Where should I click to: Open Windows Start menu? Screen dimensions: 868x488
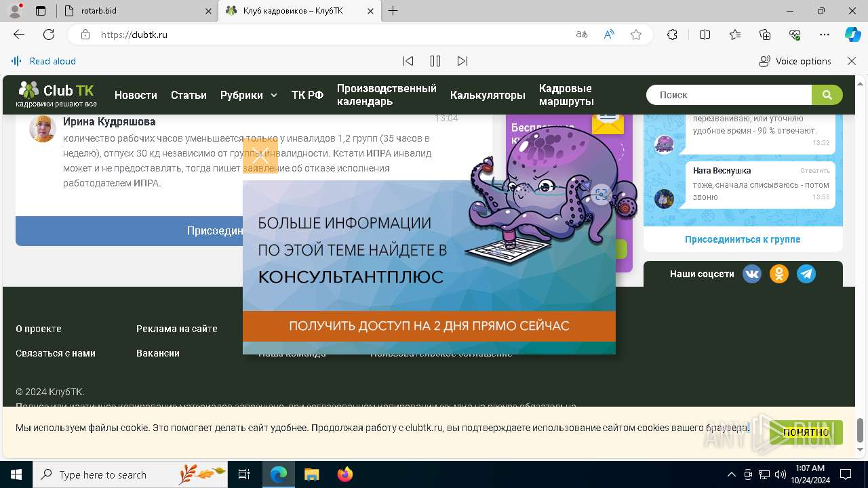tap(16, 474)
